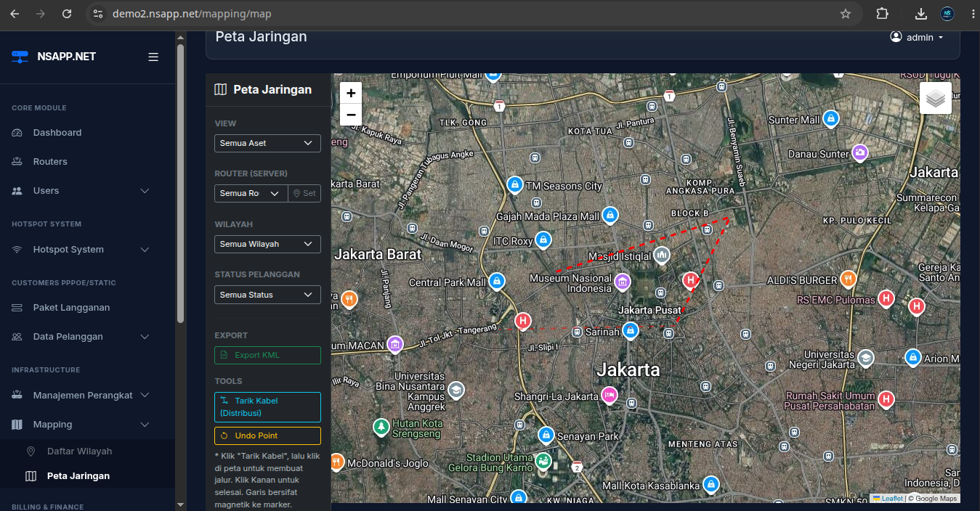Click the Undo Point button
This screenshot has width=980, height=511.
(x=267, y=436)
